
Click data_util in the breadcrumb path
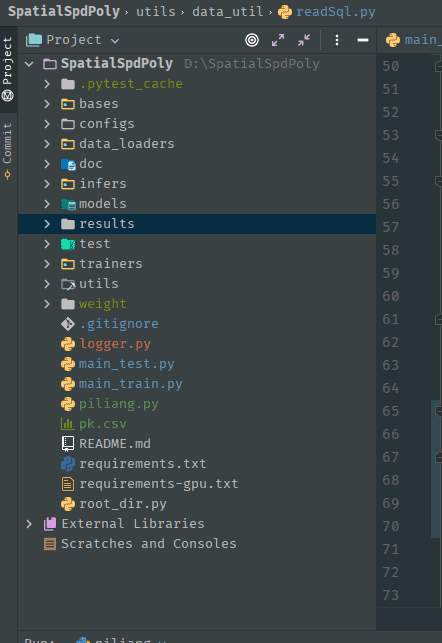(x=228, y=11)
